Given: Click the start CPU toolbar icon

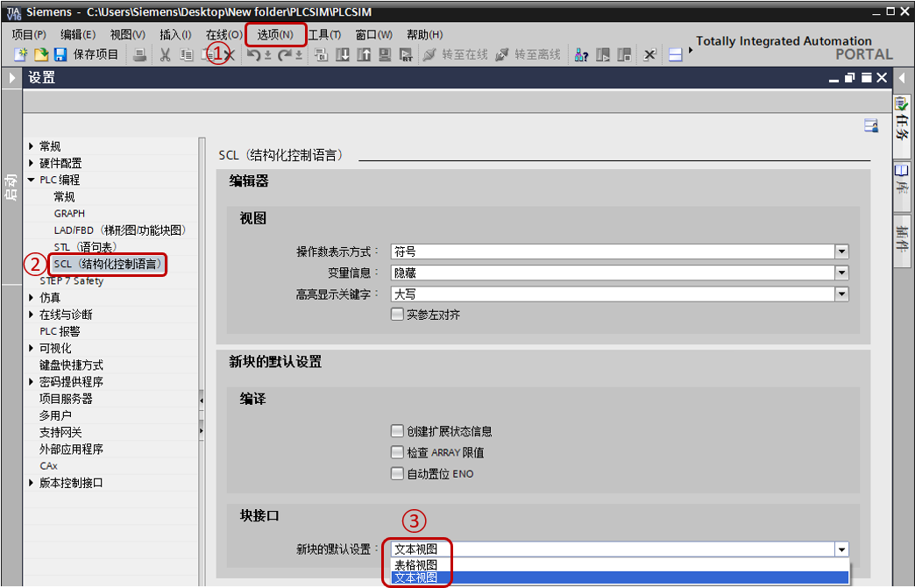Looking at the screenshot, I should click(603, 55).
